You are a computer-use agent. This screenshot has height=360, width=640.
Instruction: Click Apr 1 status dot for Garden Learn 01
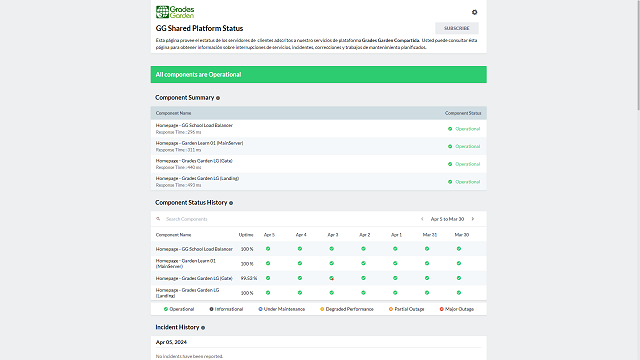pyautogui.click(x=395, y=263)
